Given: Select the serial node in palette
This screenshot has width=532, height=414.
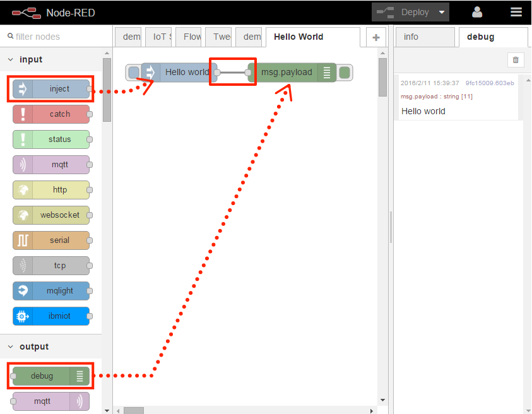Looking at the screenshot, I should (51, 240).
